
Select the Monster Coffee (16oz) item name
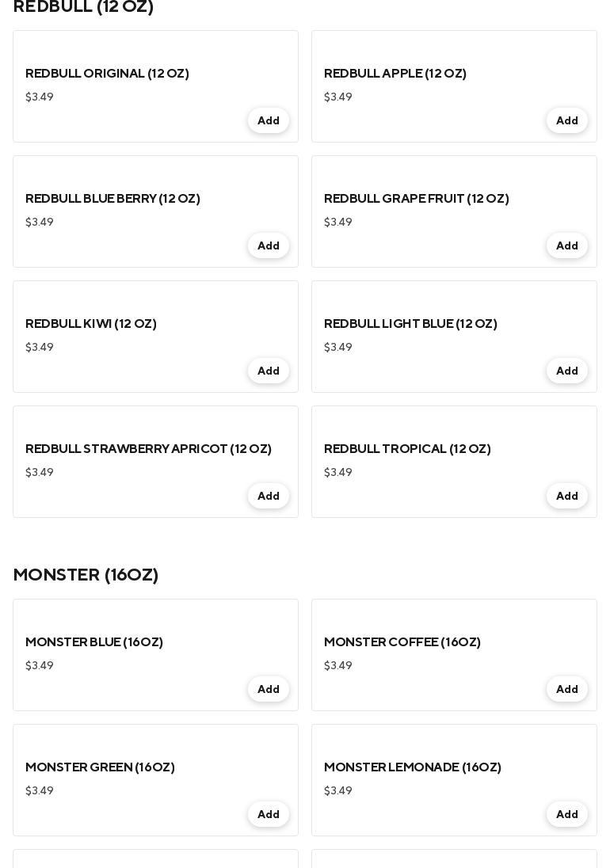click(x=402, y=642)
